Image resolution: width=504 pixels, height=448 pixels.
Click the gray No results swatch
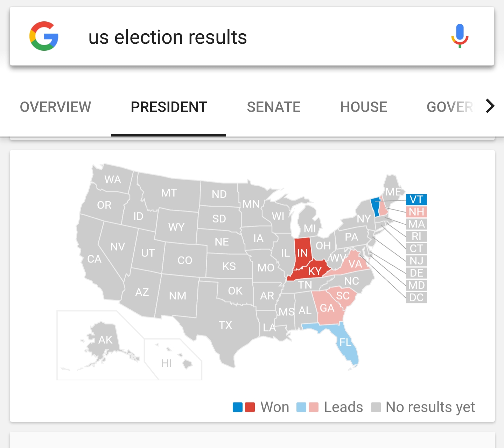coord(376,407)
